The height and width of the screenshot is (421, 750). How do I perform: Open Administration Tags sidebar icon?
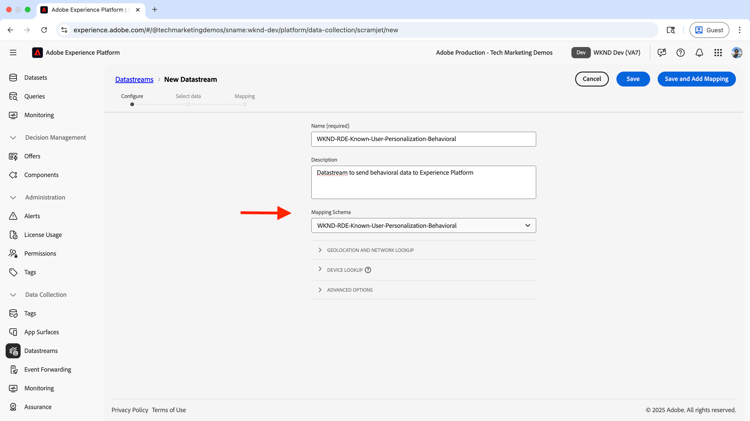[13, 272]
